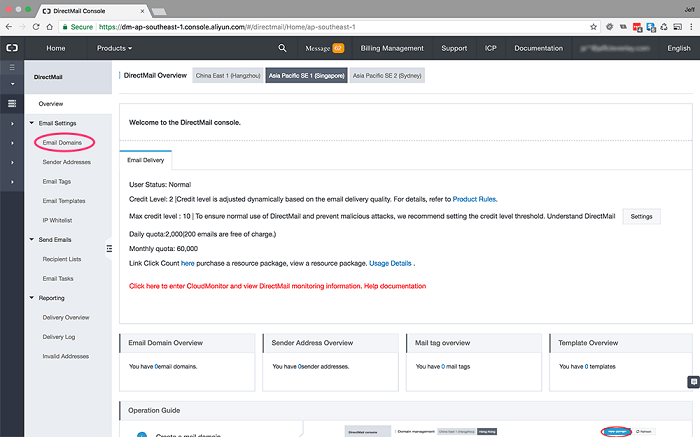This screenshot has height=437, width=700.
Task: Open Delivery Overview in the sidebar
Action: coord(66,317)
